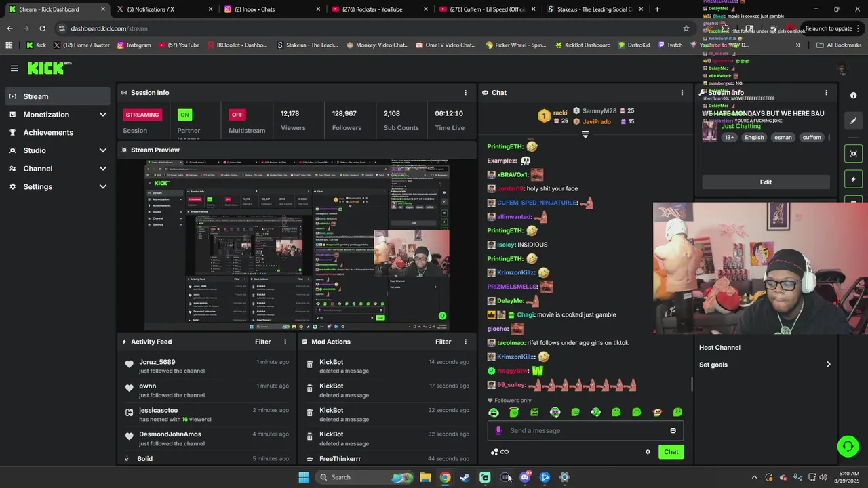Screen dimensions: 868x488
Task: Open the Activity Feed three-dot menu
Action: click(285, 342)
